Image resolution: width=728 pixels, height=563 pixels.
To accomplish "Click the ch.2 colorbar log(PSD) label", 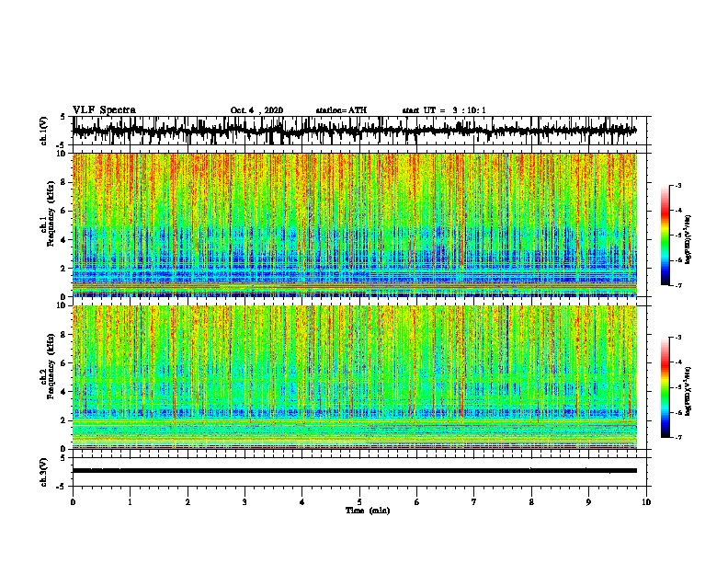I will [688, 391].
